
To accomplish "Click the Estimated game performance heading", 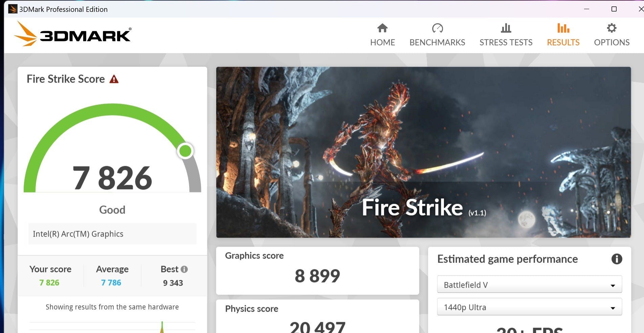I will [x=507, y=259].
